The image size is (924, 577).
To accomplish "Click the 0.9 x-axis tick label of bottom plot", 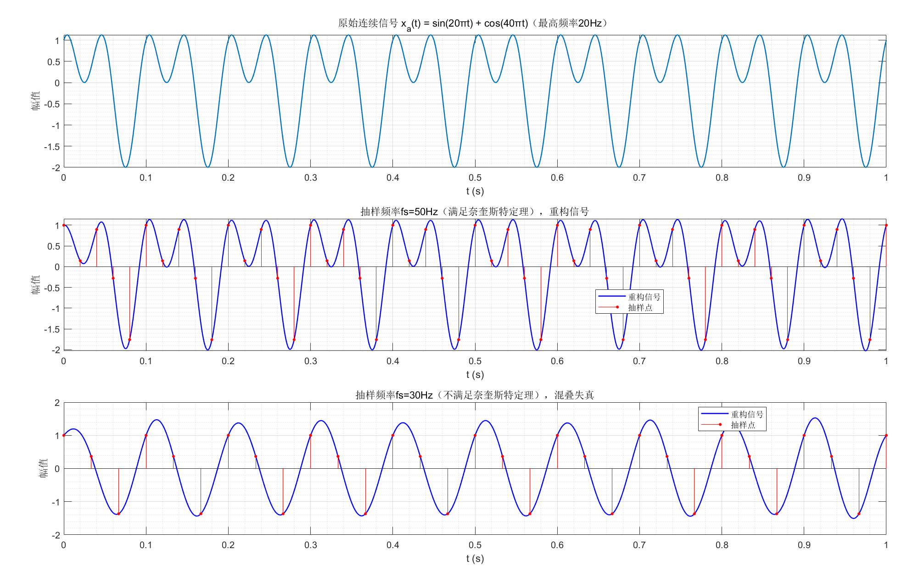I will 804,545.
